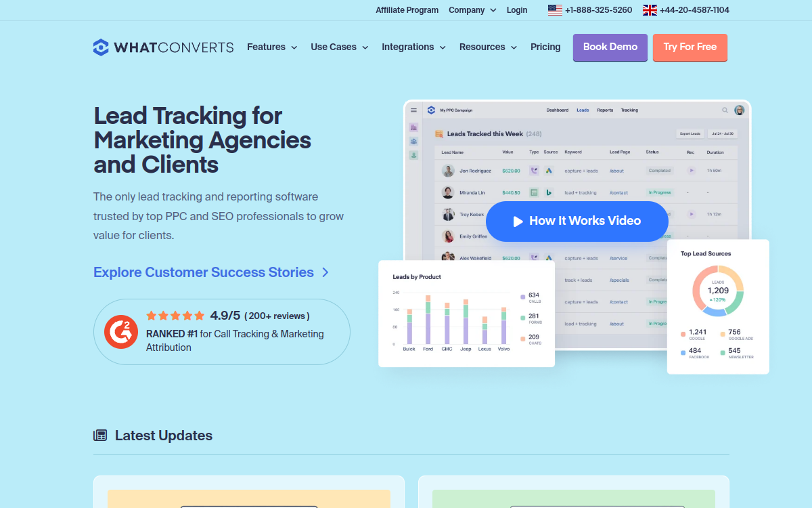Click the "200+ reviews" text

[277, 316]
